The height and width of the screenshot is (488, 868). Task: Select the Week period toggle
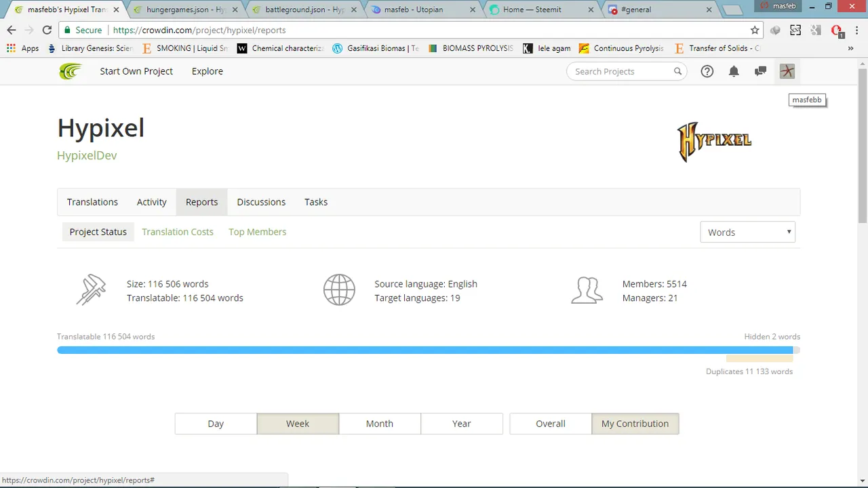point(298,424)
